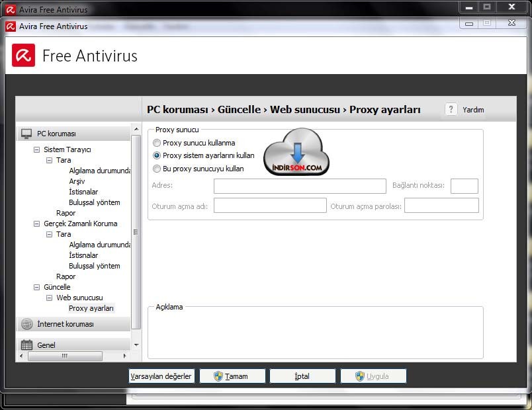Select İstisnalar under Sistem Tarayıcı

(x=83, y=192)
